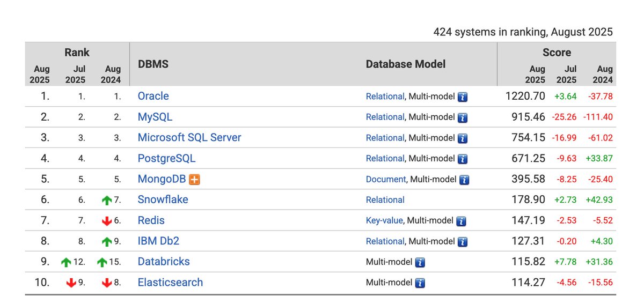This screenshot has width=644, height=296.
Task: Click the green up arrow in Snowflake's row
Action: (107, 201)
